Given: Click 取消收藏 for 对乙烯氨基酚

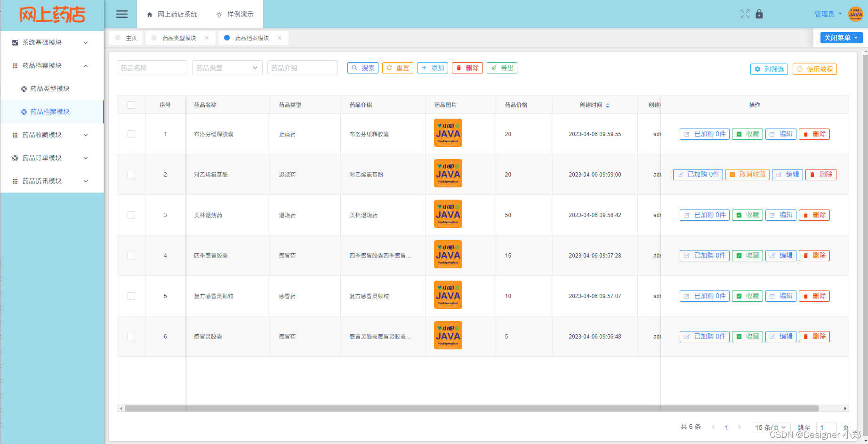Looking at the screenshot, I should 747,175.
